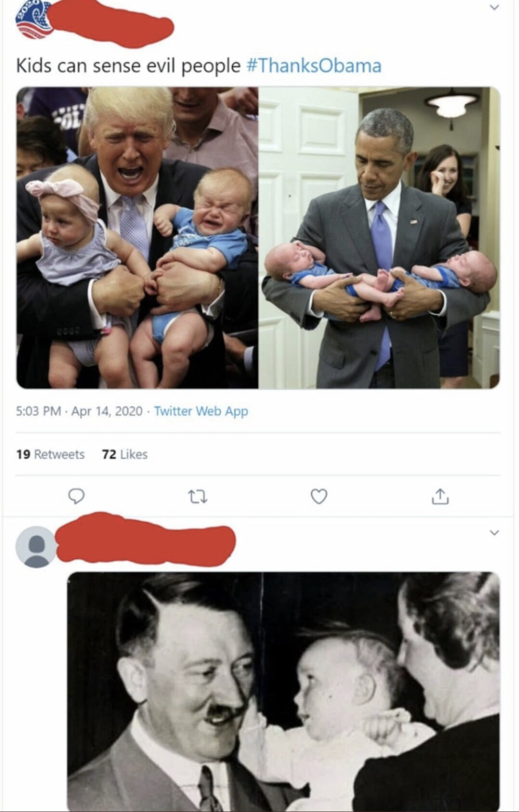The image size is (519, 812).
Task: Open the reply author's default avatar
Action: click(x=36, y=547)
